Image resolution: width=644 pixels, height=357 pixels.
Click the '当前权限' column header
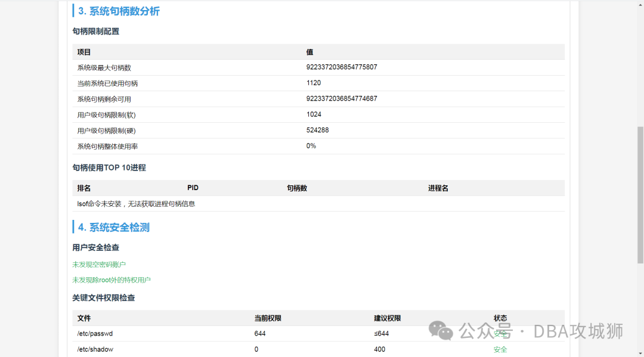[x=268, y=318]
